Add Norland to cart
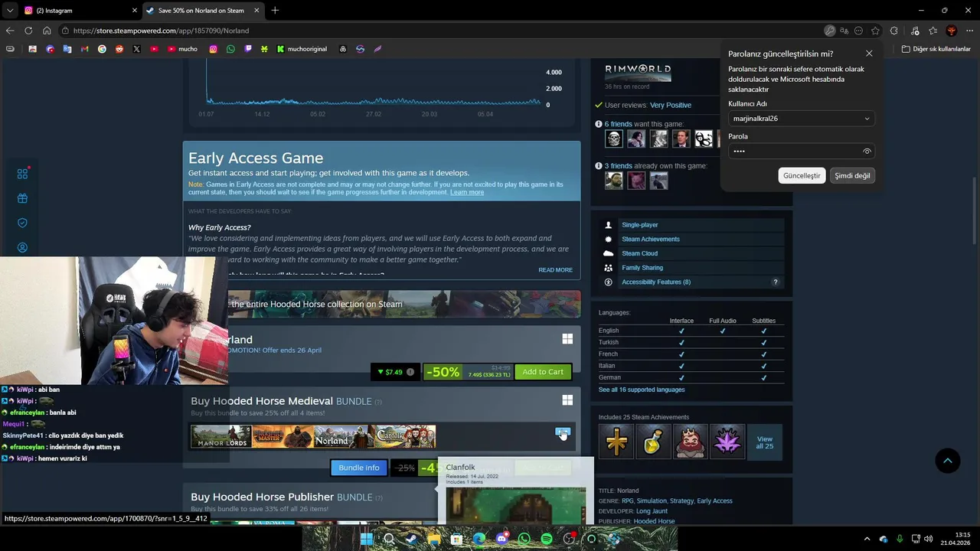Viewport: 980px width, 551px height. pos(543,372)
